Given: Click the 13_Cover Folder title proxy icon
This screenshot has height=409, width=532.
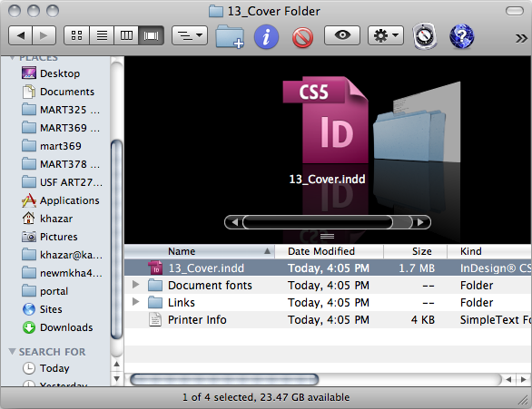Looking at the screenshot, I should coord(216,11).
